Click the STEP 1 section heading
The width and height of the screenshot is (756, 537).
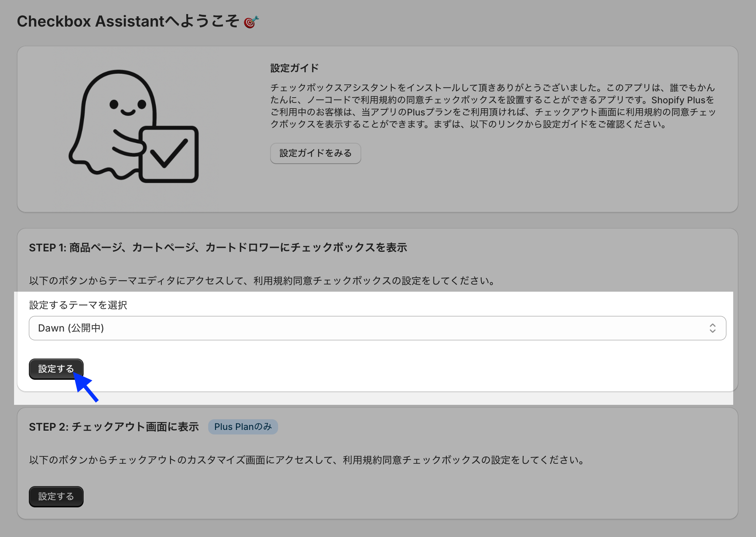pos(218,248)
